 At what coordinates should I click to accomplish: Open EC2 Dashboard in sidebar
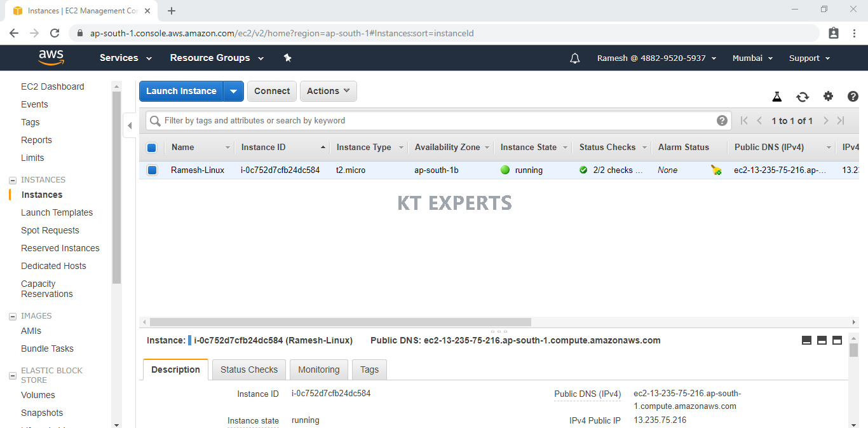[52, 86]
